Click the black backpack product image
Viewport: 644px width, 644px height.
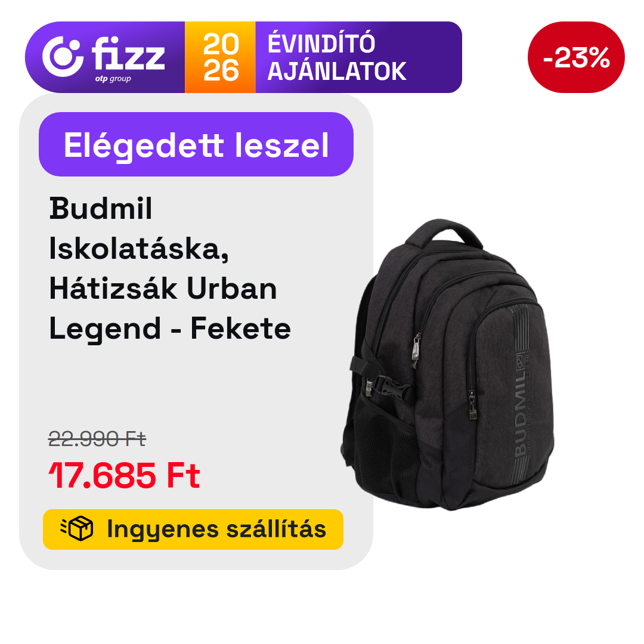point(447,365)
